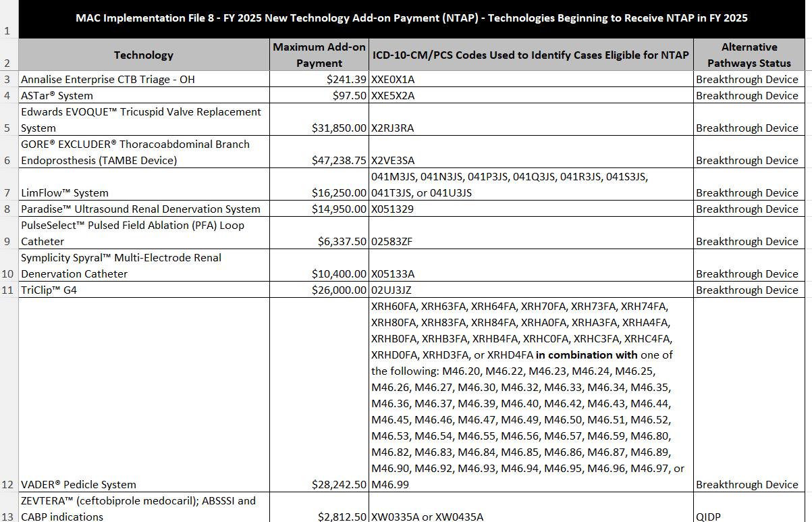
Task: Select the code cell "X2RJ3RA"
Action: (531, 120)
